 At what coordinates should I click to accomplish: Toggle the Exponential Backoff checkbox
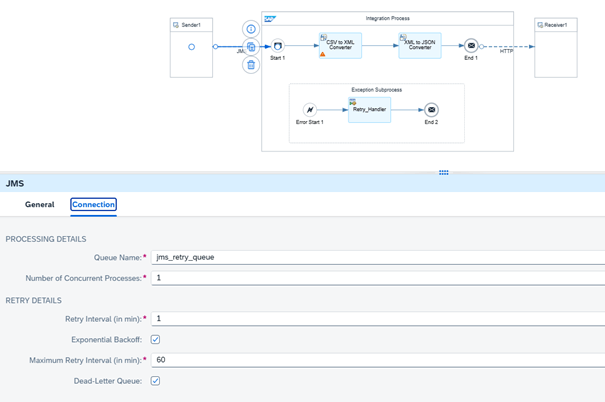coord(155,340)
